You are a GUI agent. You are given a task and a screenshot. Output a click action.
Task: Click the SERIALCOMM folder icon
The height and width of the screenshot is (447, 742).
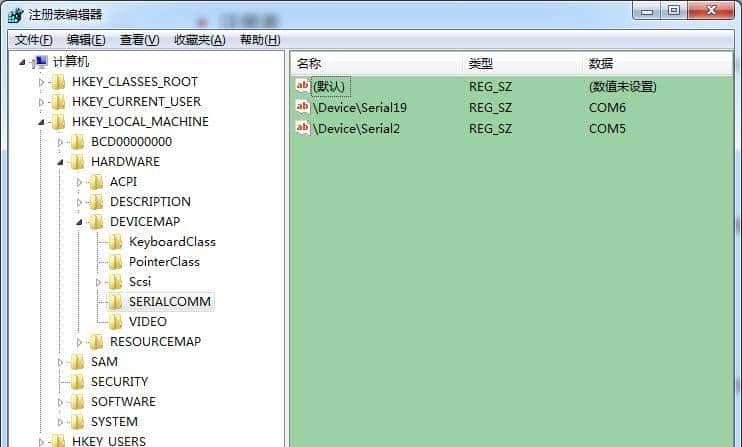point(115,302)
